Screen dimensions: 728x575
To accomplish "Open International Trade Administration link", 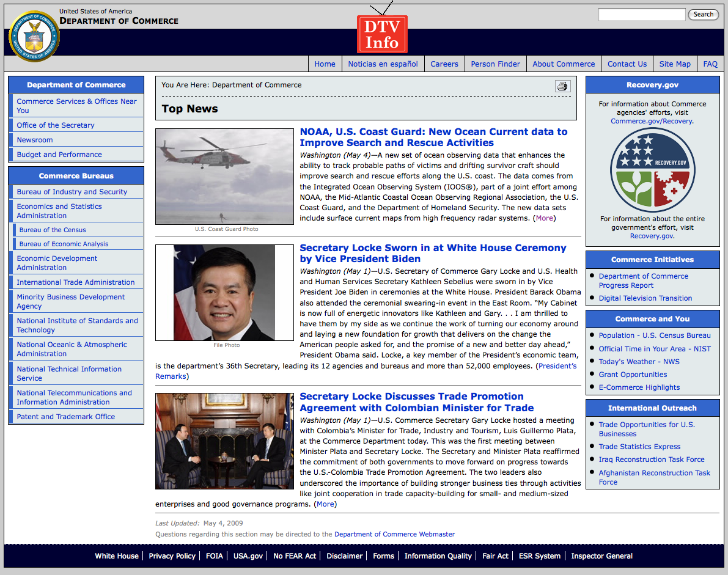I will 76,282.
